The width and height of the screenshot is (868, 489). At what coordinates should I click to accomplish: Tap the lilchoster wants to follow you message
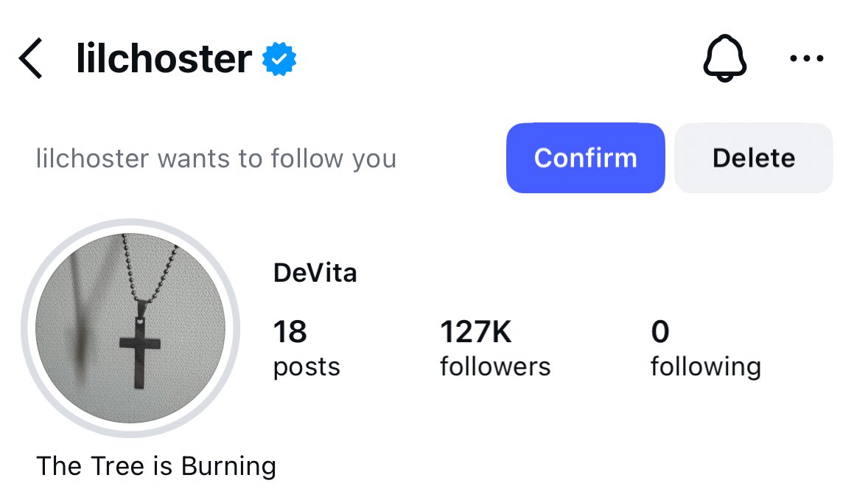(216, 159)
